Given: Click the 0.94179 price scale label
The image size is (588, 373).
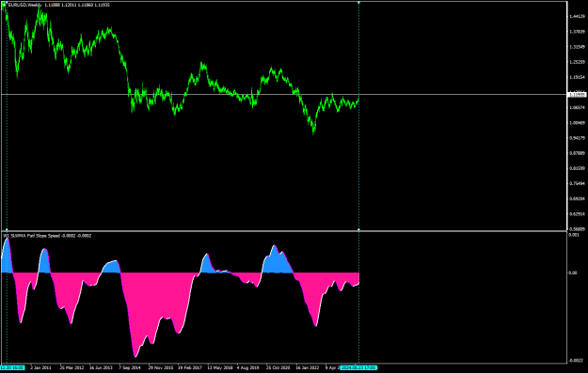Looking at the screenshot, I should (577, 138).
